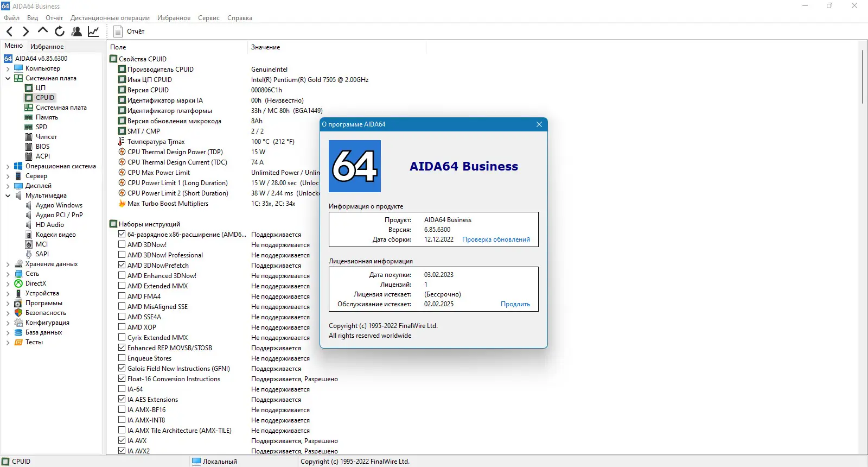
Task: Refresh the current page with the refresh icon
Action: click(x=60, y=31)
